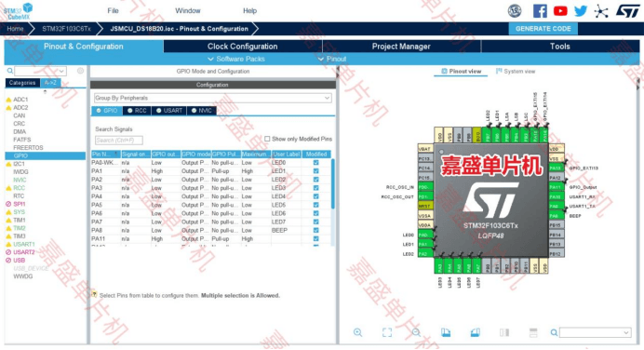
Task: Open the Help menu
Action: (249, 10)
